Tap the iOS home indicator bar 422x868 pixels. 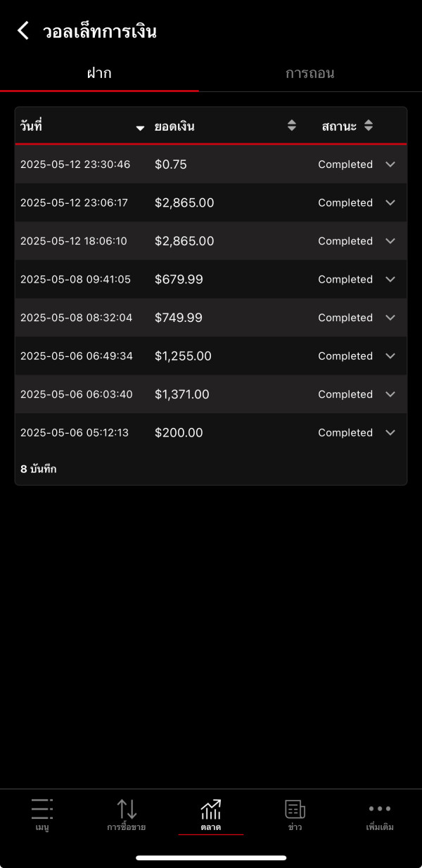coord(211,857)
